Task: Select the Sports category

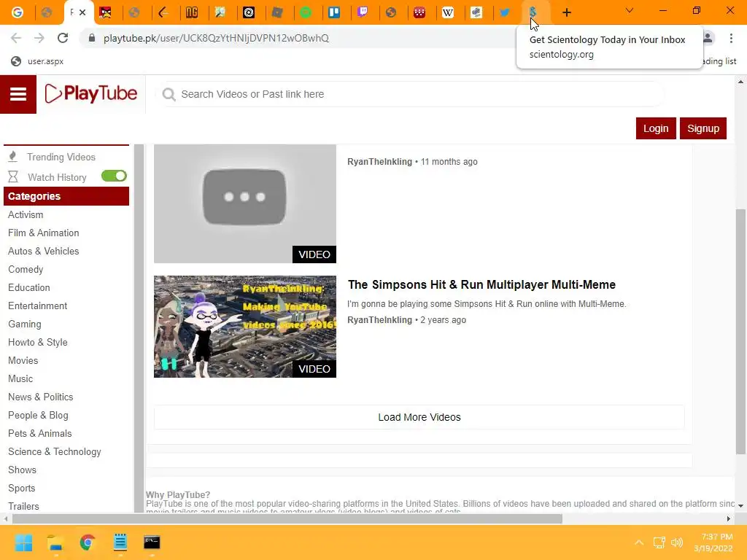Action: point(21,488)
